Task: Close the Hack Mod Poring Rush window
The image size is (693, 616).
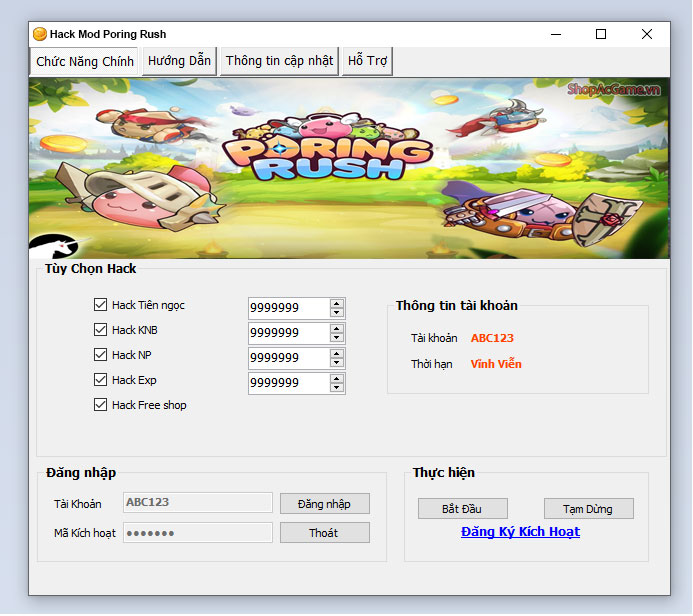Action: point(647,34)
